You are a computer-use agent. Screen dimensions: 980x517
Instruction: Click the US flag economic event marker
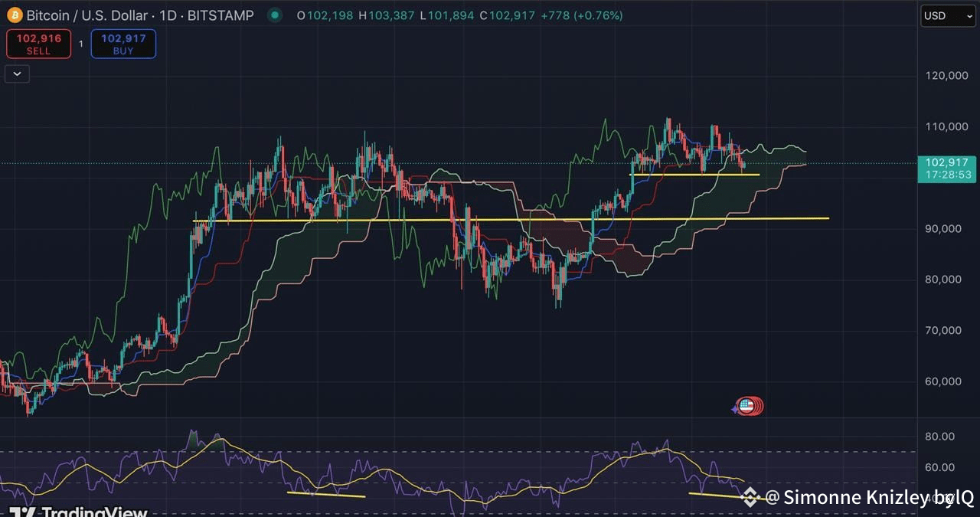click(x=746, y=406)
